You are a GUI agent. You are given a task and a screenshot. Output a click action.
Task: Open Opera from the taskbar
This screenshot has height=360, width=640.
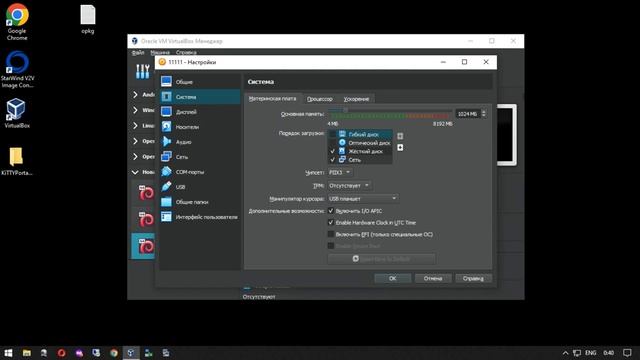[61, 353]
